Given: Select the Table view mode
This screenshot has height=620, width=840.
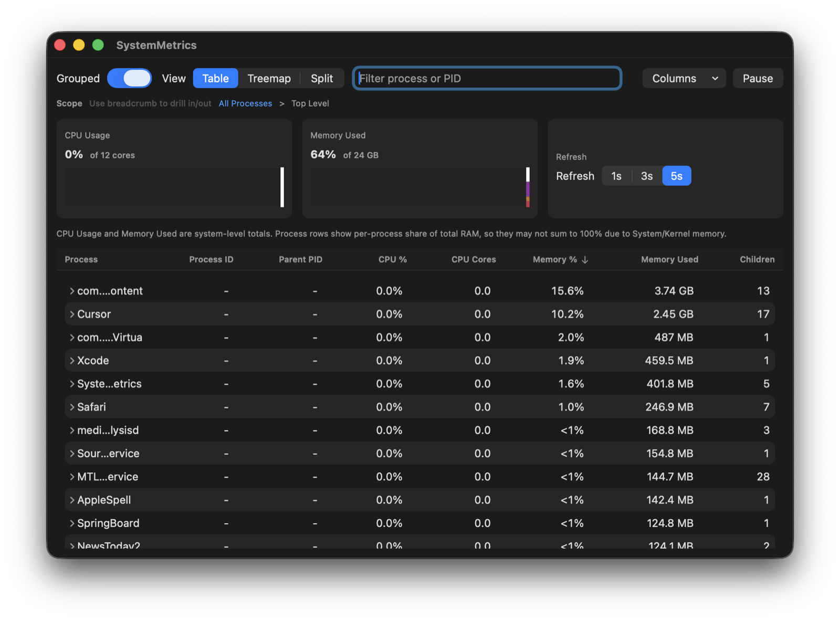Looking at the screenshot, I should tap(215, 78).
